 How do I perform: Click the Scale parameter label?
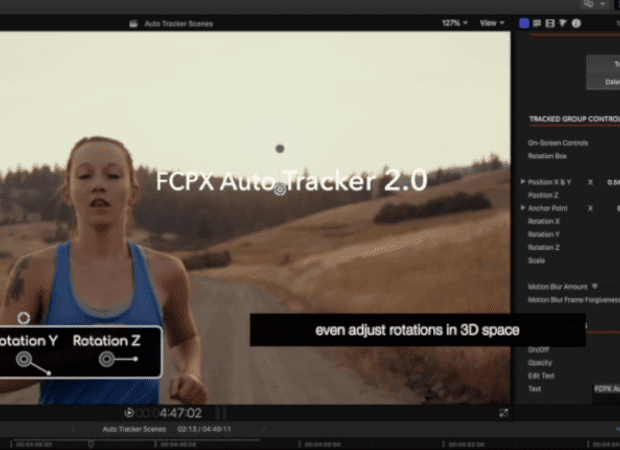[x=537, y=260]
